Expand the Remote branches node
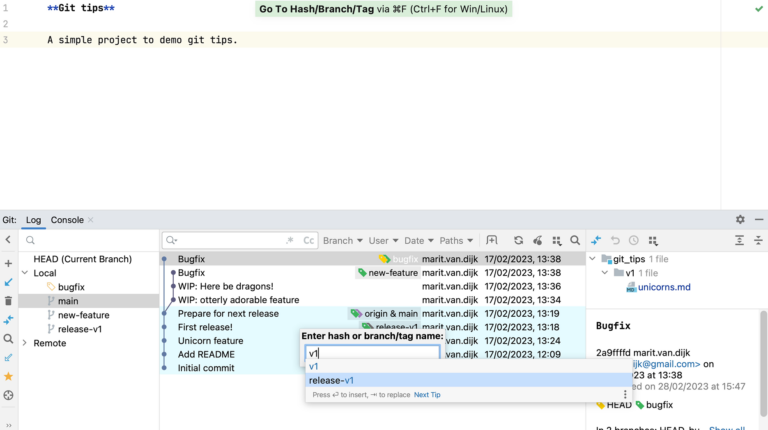The image size is (768, 430). coord(25,343)
